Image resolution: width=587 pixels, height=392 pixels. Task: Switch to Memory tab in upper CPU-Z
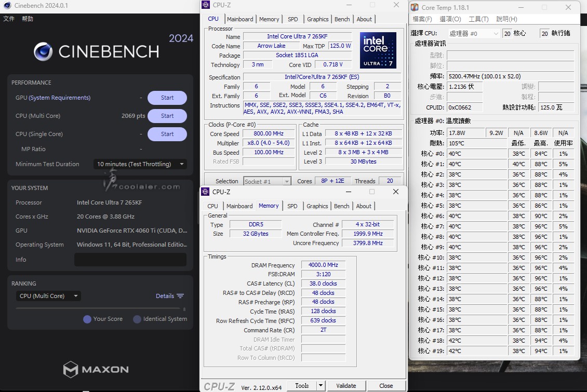[269, 19]
